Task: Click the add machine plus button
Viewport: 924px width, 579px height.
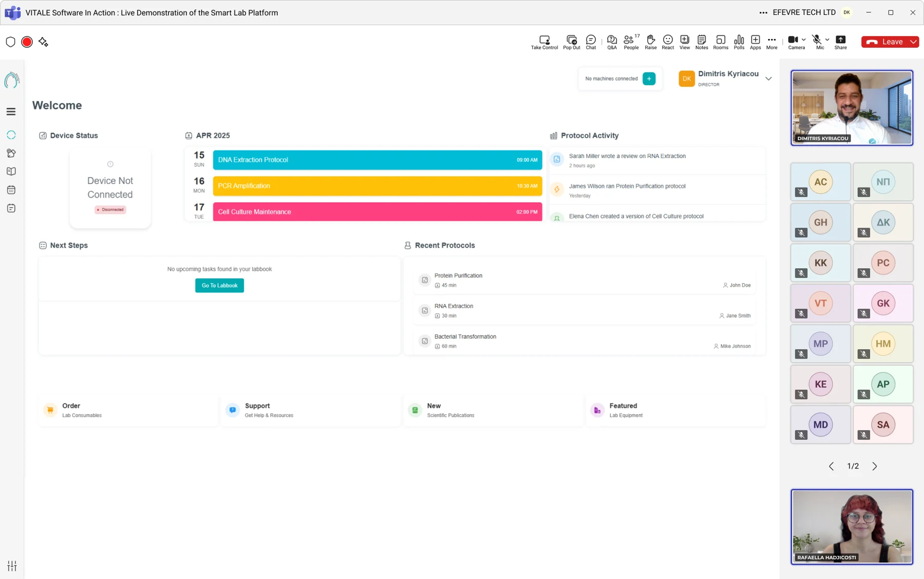Action: (x=649, y=79)
